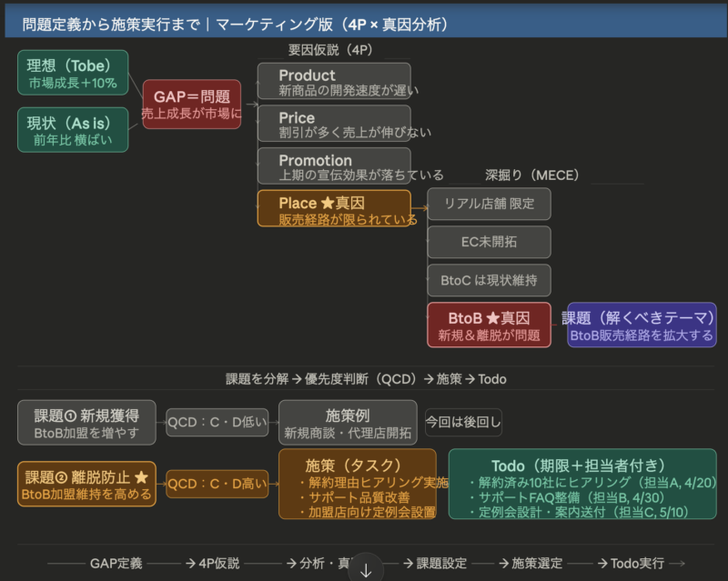The height and width of the screenshot is (581, 728).
Task: Select the BtoC は現状維持 box
Action: (x=489, y=280)
